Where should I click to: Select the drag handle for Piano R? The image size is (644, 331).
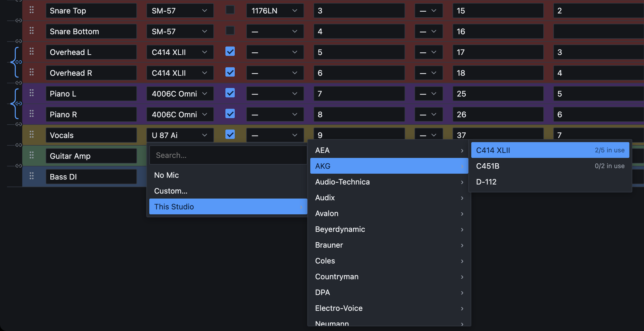31,114
